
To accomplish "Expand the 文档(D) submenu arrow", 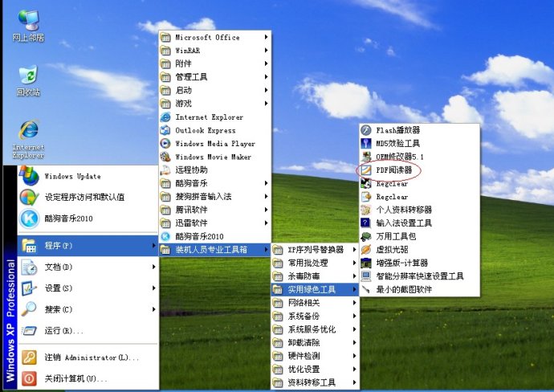I will coord(153,267).
